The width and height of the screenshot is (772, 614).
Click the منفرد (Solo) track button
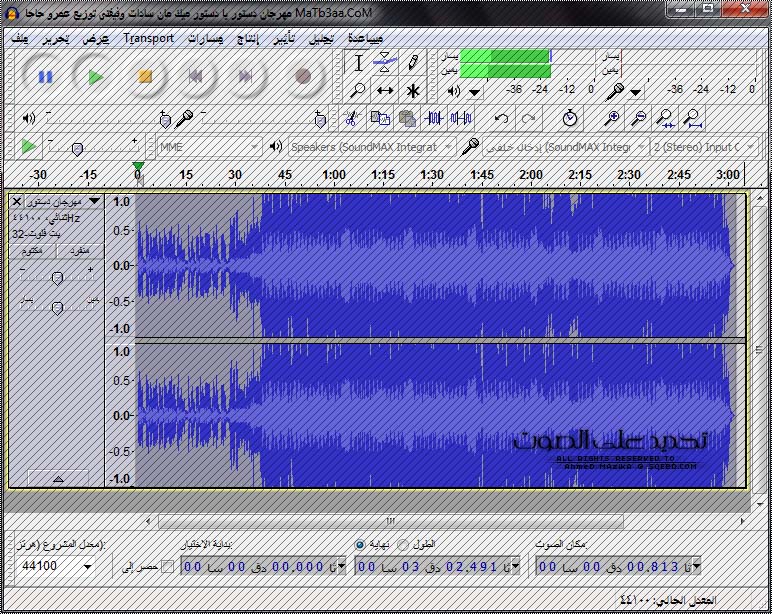point(78,250)
